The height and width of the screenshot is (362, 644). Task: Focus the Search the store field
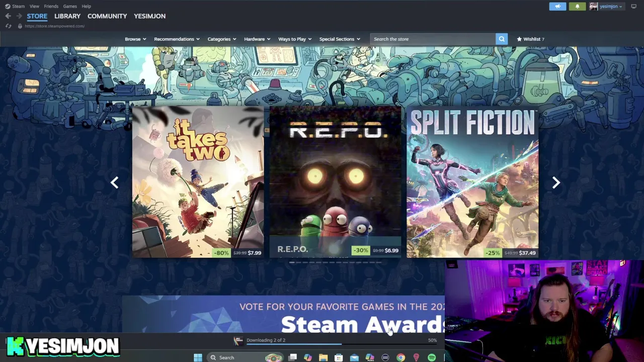[433, 39]
